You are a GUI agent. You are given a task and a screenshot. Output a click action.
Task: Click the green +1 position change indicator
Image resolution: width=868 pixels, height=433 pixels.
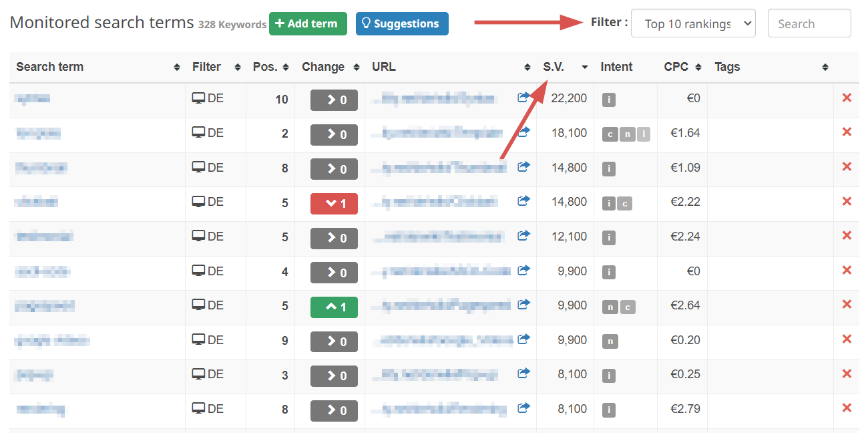click(334, 307)
